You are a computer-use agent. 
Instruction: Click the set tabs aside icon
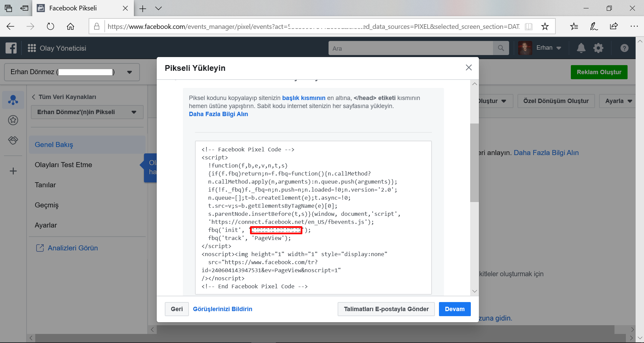click(24, 8)
